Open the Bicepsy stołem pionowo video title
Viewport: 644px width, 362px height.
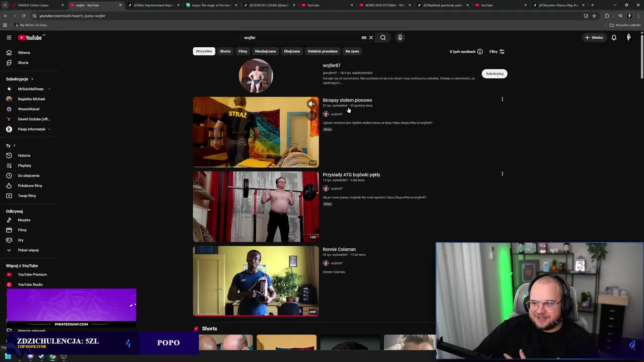pos(347,100)
